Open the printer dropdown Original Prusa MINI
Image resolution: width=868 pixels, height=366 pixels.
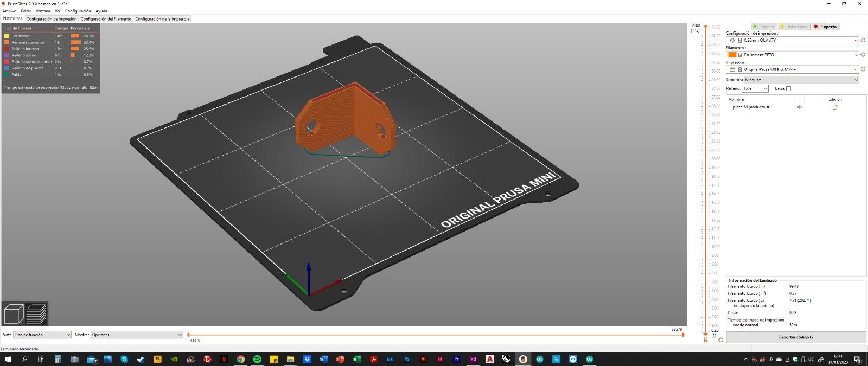(x=793, y=69)
